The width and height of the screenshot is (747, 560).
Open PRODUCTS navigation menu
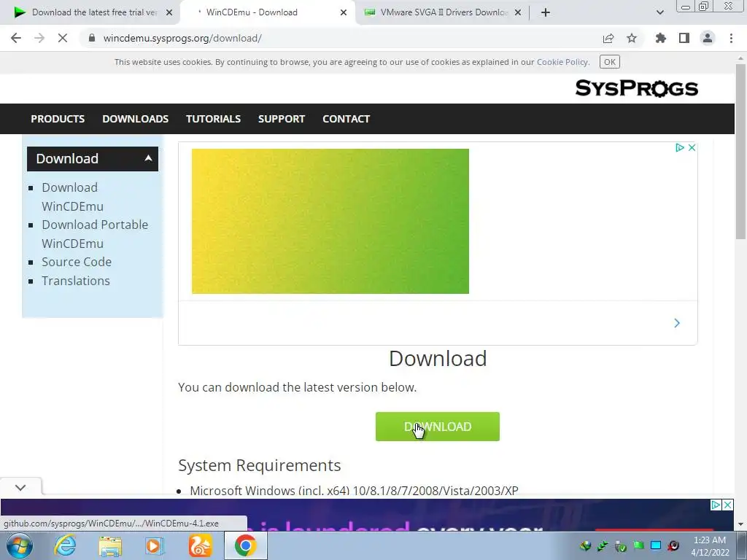pos(58,119)
